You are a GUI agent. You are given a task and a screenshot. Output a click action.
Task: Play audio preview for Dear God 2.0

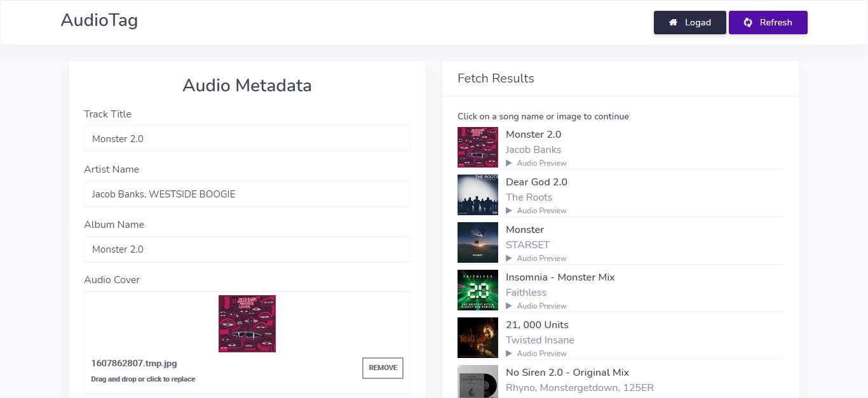(509, 211)
